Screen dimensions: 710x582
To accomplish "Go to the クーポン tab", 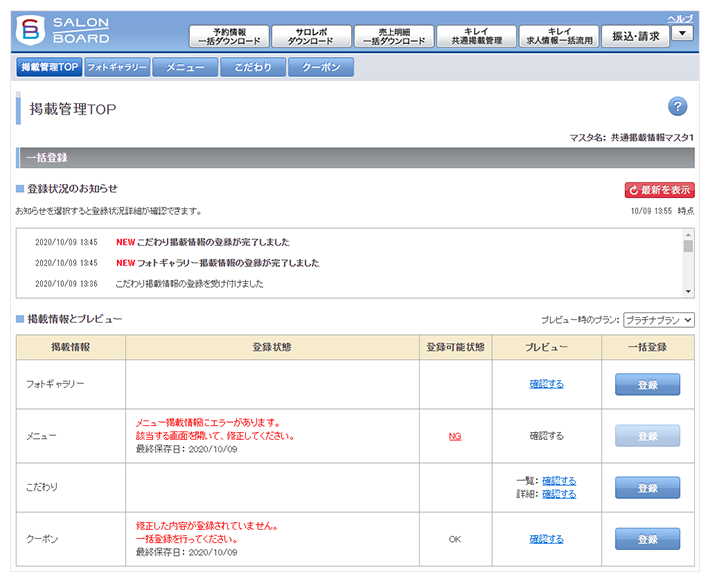I will [320, 68].
